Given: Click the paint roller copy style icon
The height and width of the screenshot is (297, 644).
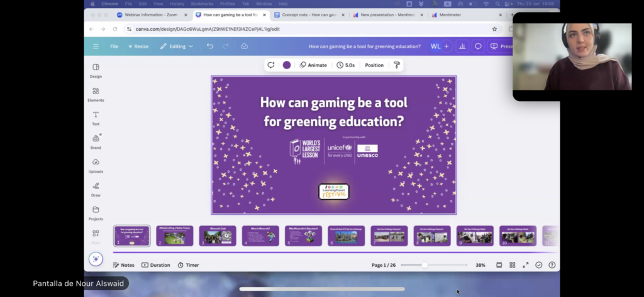Looking at the screenshot, I should coord(397,65).
